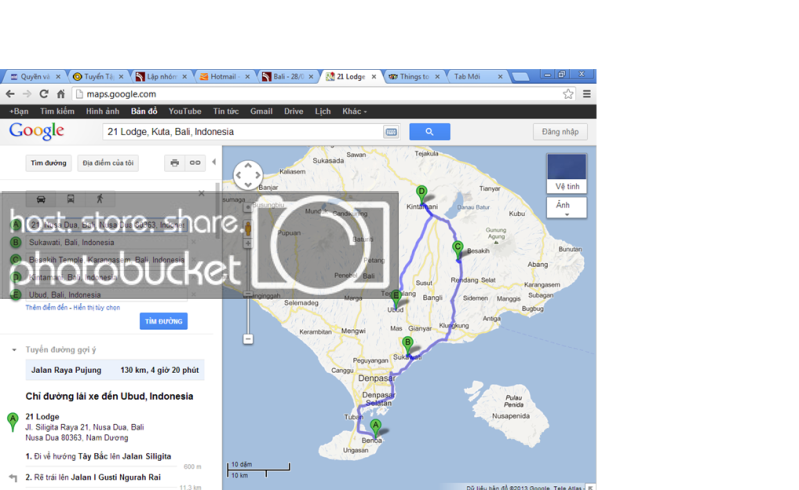Open a new tab button
The width and height of the screenshot is (799, 490).
(520, 76)
